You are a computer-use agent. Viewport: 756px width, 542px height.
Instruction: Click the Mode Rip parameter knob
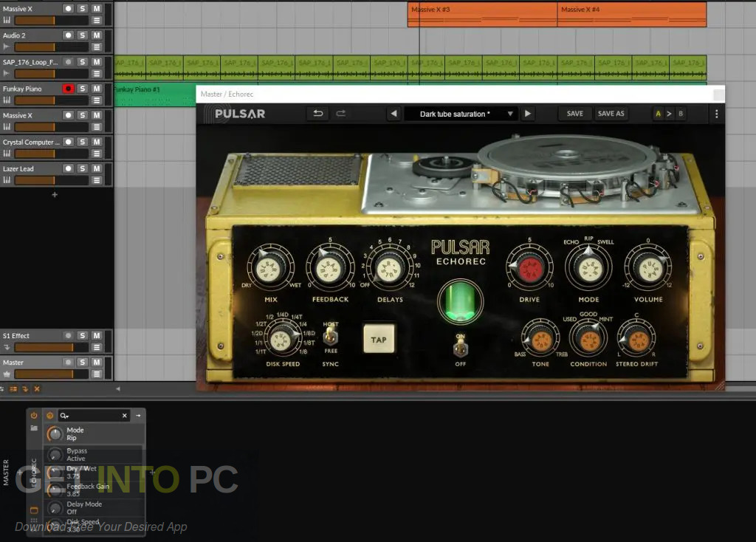click(55, 434)
